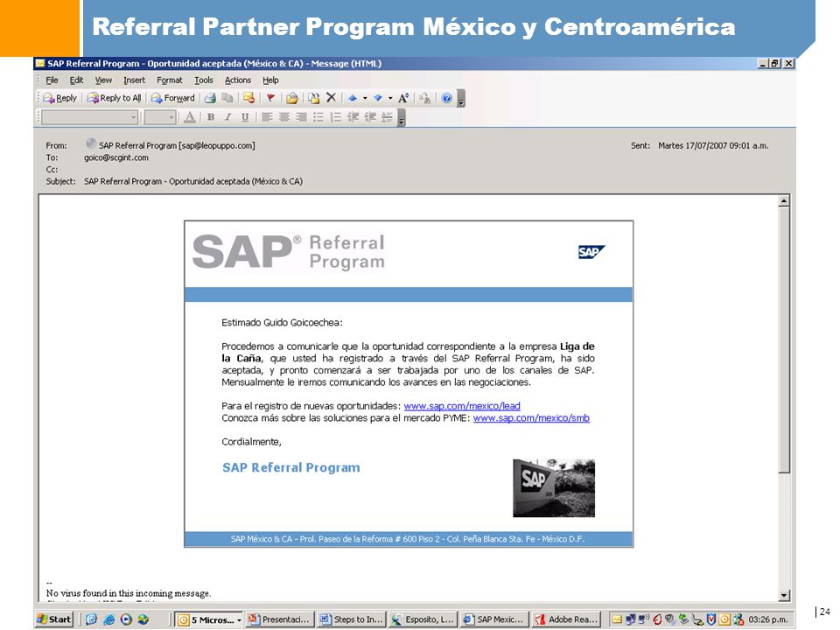Viewport: 840px width, 630px height.
Task: Expand the formatting toolbar options arrow
Action: (402, 118)
